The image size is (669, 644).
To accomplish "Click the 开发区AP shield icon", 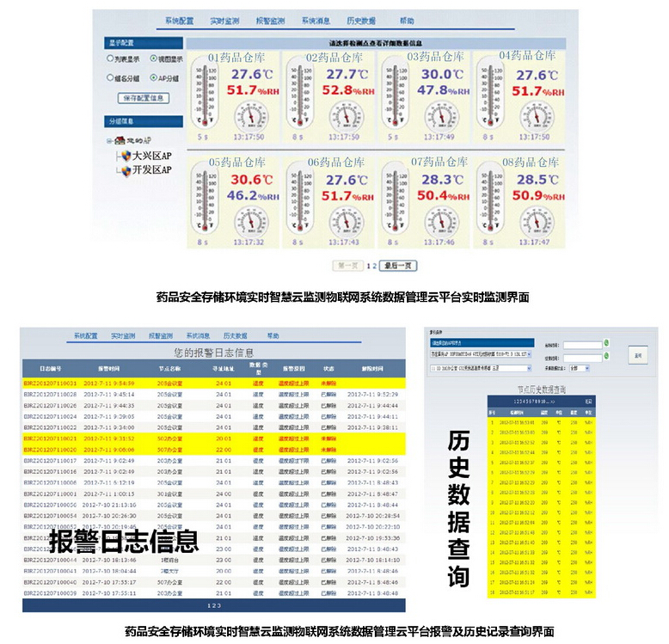I will pyautogui.click(x=124, y=170).
